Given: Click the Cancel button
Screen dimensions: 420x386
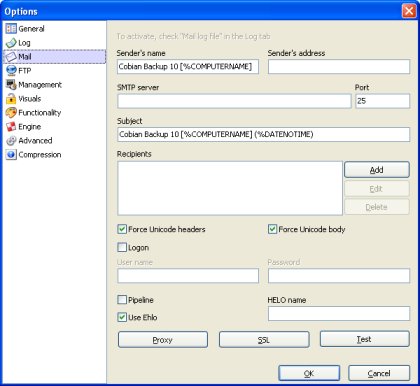Looking at the screenshot, I should click(379, 373).
